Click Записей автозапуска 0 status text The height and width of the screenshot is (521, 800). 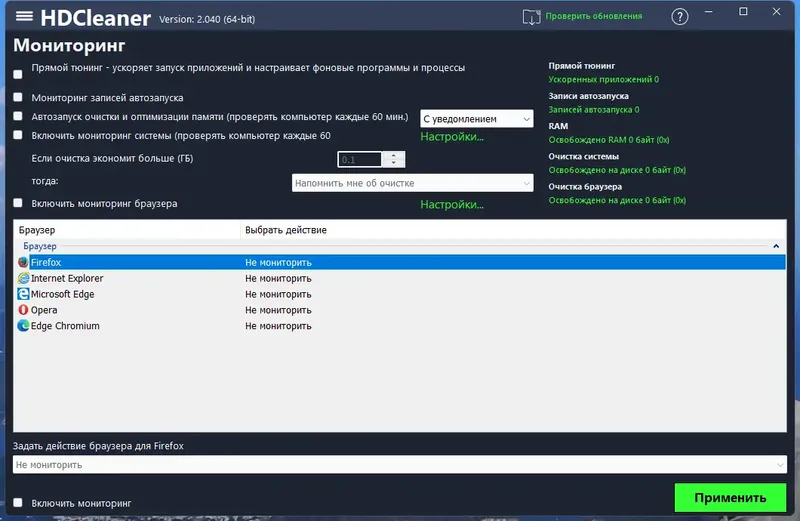click(x=594, y=110)
